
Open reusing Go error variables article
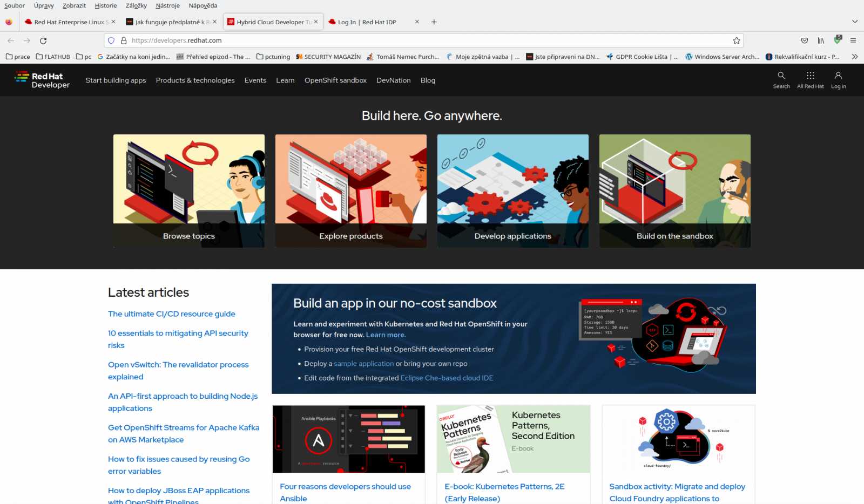[x=179, y=465]
